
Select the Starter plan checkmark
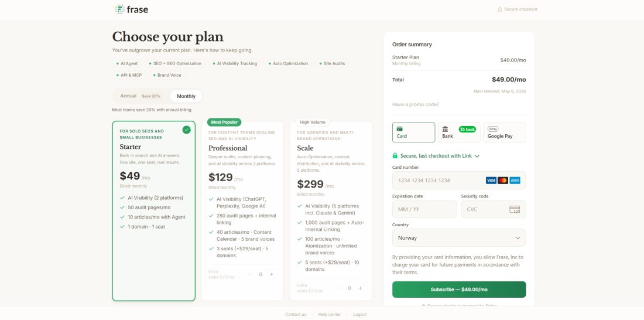[x=186, y=130]
